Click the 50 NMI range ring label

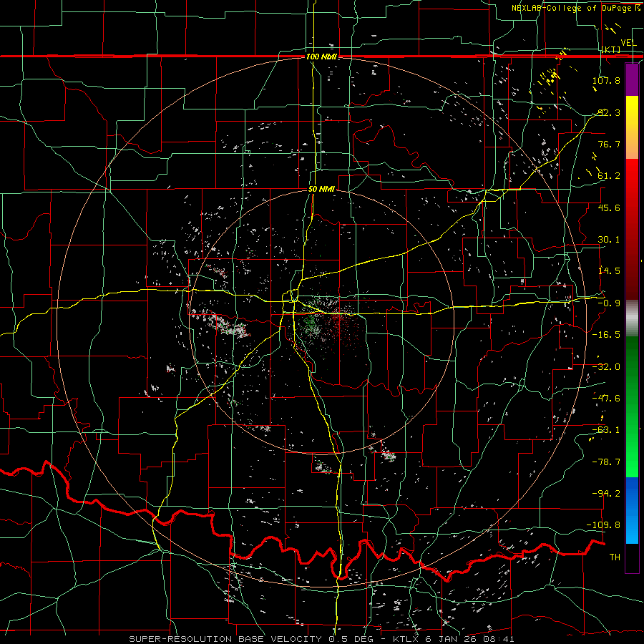pyautogui.click(x=321, y=190)
